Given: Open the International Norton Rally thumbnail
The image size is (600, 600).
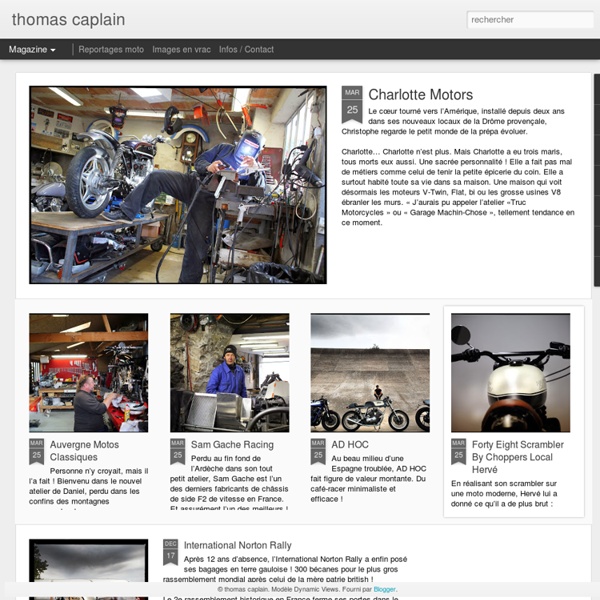Looking at the screenshot, I should click(x=88, y=569).
